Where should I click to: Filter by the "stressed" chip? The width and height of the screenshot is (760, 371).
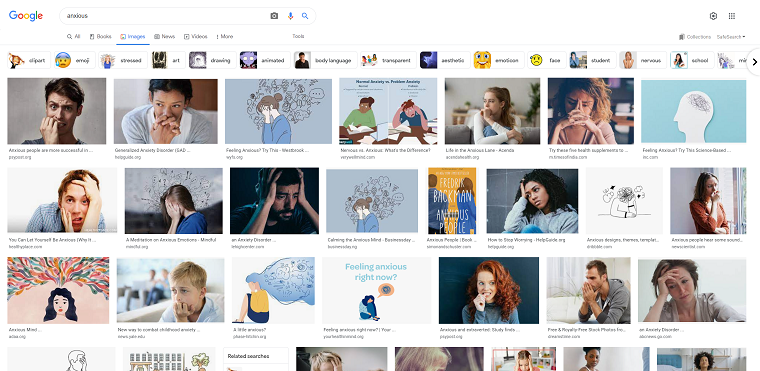pyautogui.click(x=124, y=60)
